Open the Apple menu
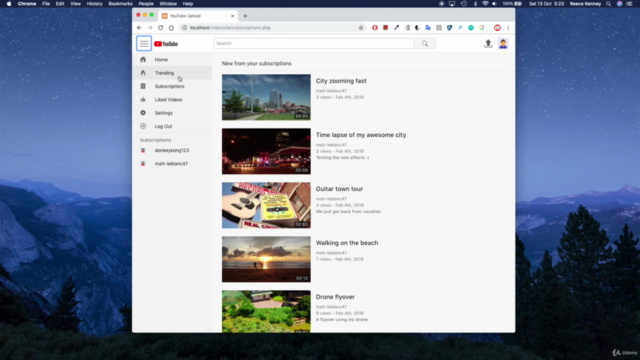The image size is (640, 360). pyautogui.click(x=9, y=4)
